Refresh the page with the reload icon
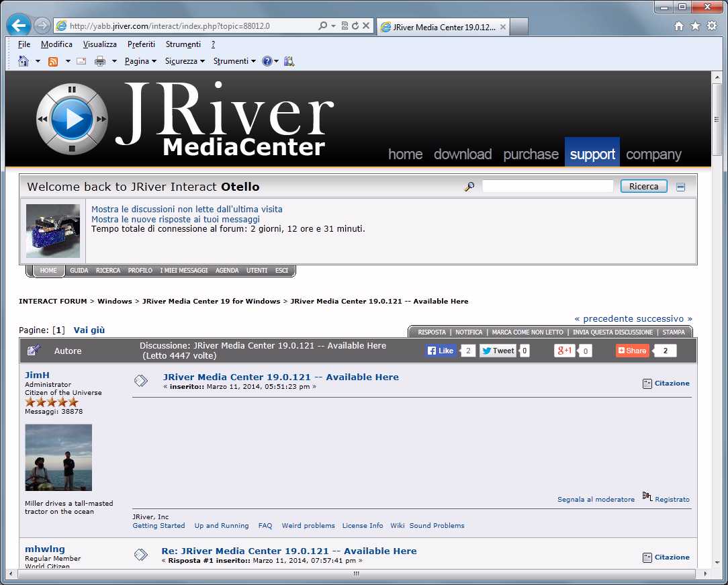Image resolution: width=728 pixels, height=585 pixels. tap(355, 26)
